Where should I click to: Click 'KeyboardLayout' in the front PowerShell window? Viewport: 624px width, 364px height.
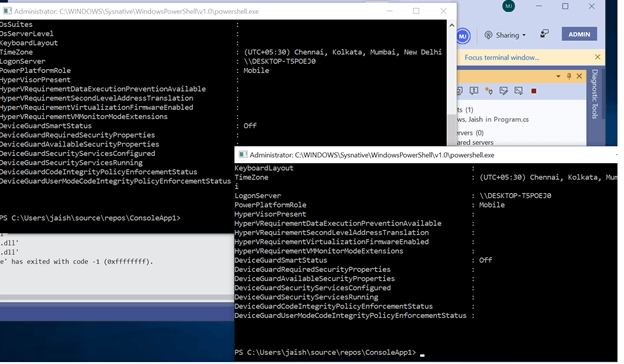[x=264, y=168]
